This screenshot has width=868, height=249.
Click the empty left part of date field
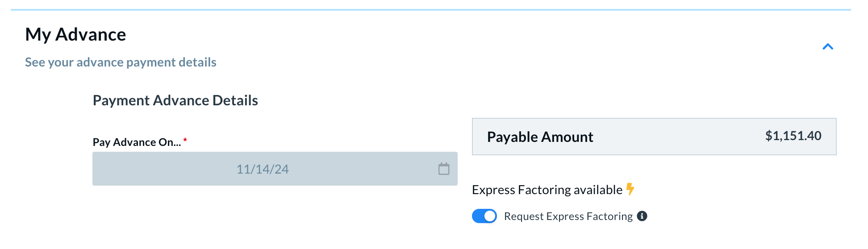[x=161, y=169]
